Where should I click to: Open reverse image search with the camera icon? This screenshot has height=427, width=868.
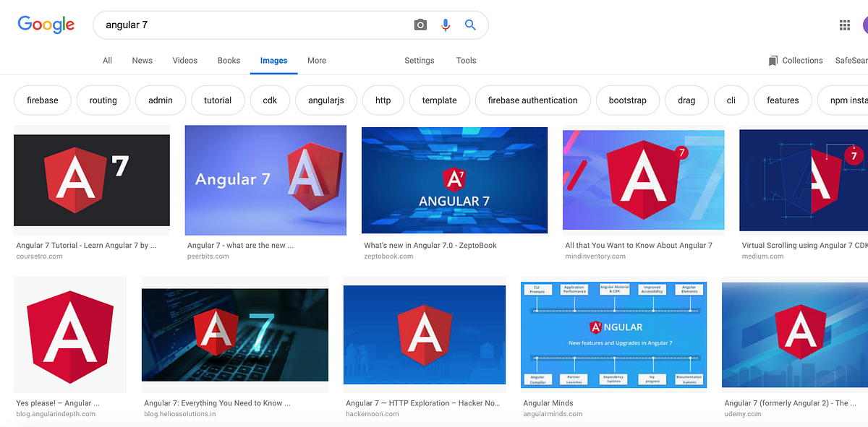coord(420,24)
